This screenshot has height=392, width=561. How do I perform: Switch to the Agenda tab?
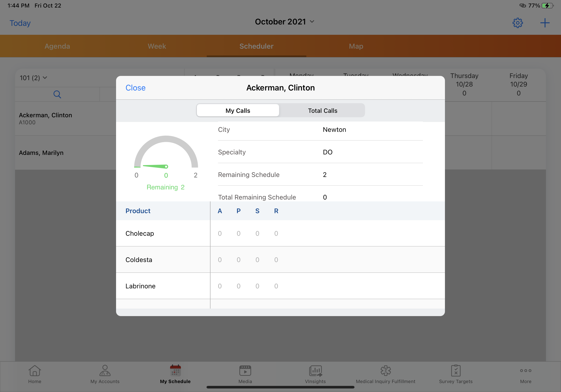pyautogui.click(x=57, y=46)
